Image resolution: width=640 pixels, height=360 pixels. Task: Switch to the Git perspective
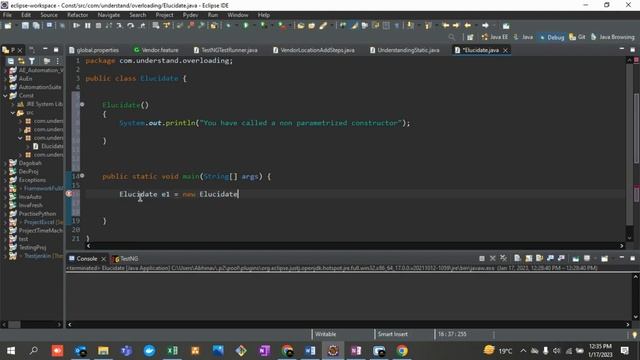tap(577, 37)
